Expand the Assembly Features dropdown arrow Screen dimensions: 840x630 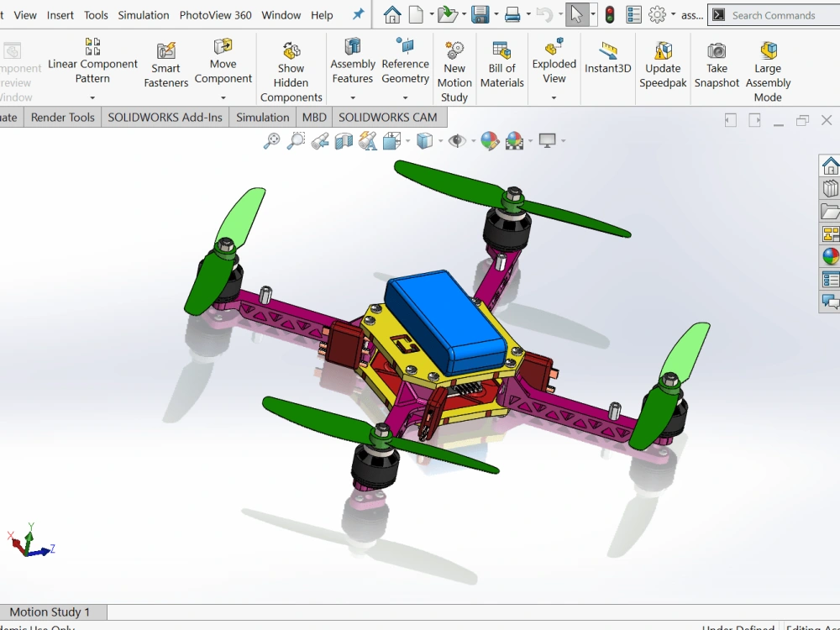[353, 97]
